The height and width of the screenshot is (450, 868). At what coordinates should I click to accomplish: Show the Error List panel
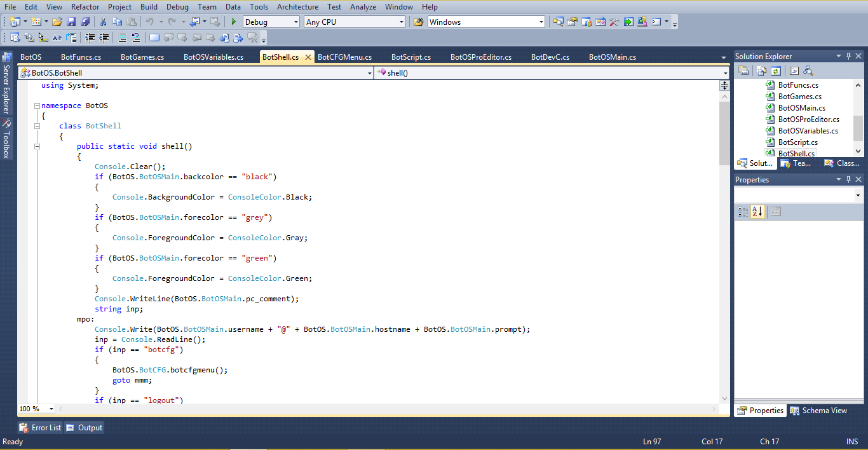(x=39, y=427)
